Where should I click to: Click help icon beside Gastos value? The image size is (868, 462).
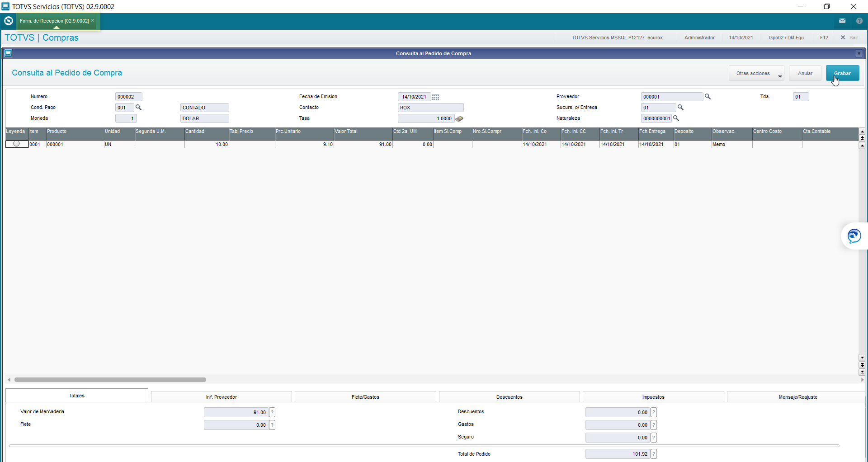tap(654, 425)
